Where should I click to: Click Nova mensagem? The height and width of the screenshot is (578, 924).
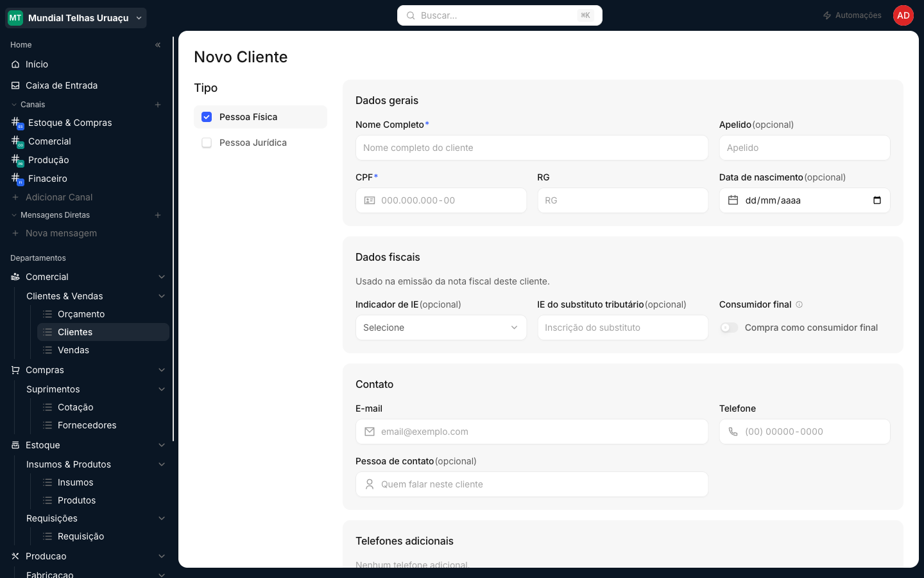click(61, 233)
